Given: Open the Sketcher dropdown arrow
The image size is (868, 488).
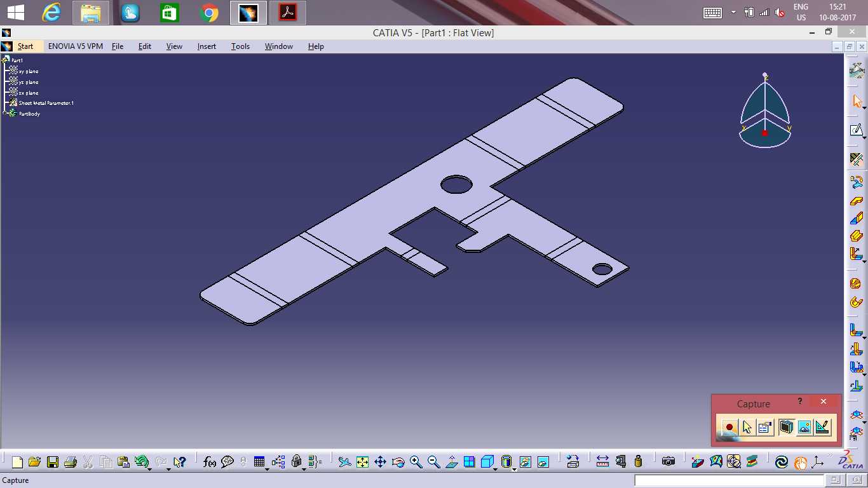Looking at the screenshot, I should tap(865, 137).
